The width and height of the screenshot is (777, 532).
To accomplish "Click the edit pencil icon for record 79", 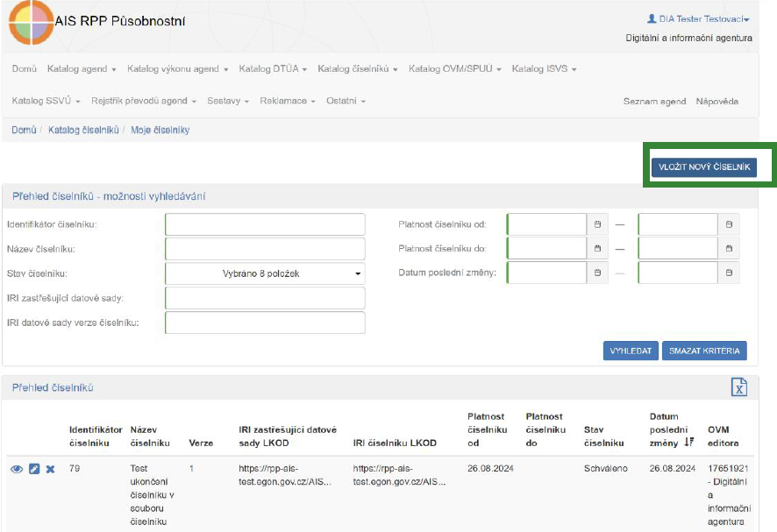I will (x=34, y=469).
